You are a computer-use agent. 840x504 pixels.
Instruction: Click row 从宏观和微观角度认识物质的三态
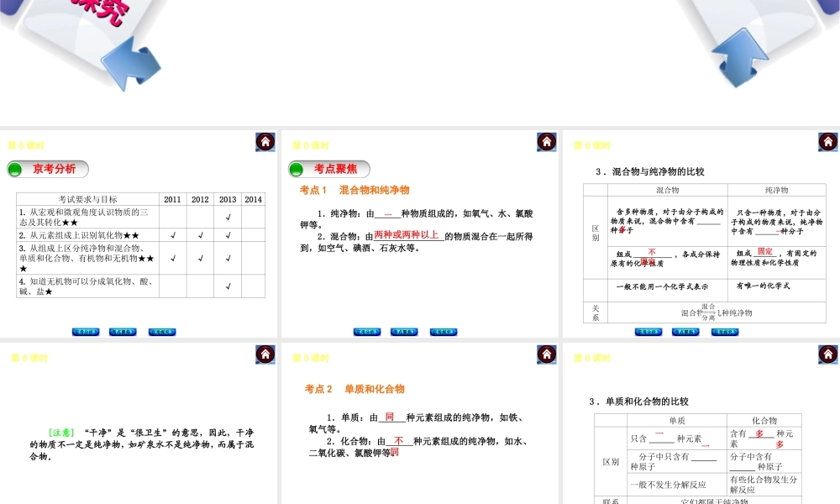point(141,217)
